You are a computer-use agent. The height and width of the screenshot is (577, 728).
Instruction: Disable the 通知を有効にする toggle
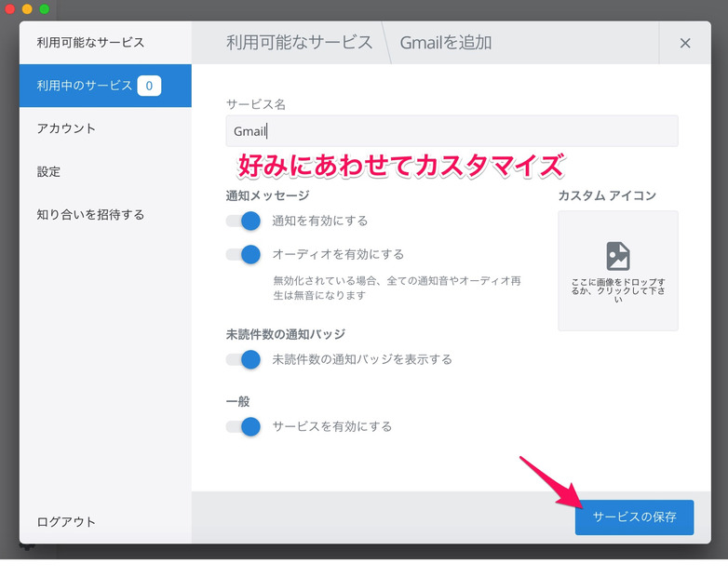tap(243, 221)
